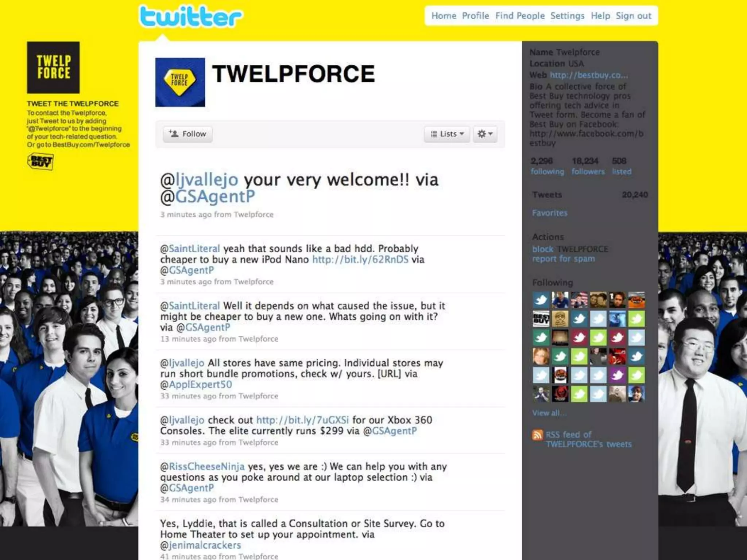Screen dimensions: 747x560
Task: Click report for spam
Action: coord(564,259)
